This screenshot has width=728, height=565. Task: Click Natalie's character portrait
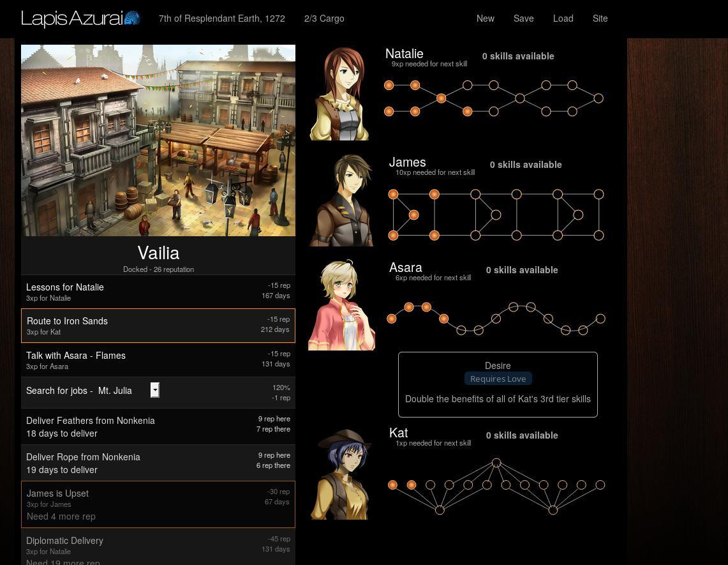[339, 93]
